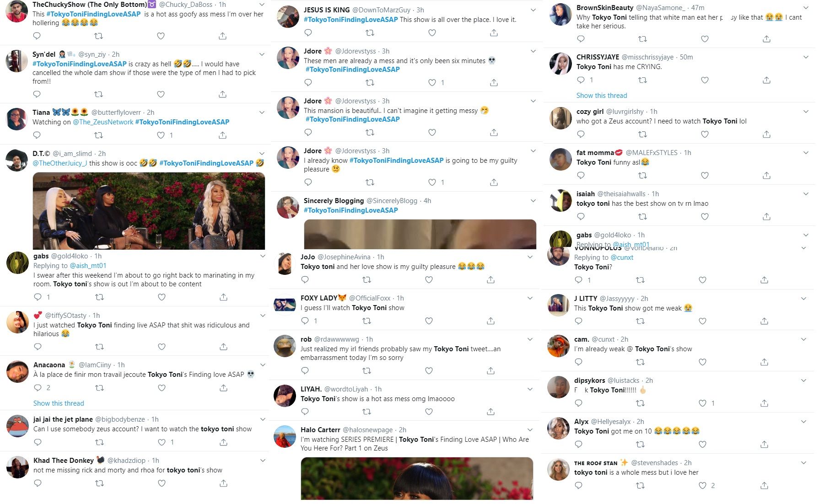Share THE ROOF STAN's tweet
Screen dimensions: 819x504
764,485
